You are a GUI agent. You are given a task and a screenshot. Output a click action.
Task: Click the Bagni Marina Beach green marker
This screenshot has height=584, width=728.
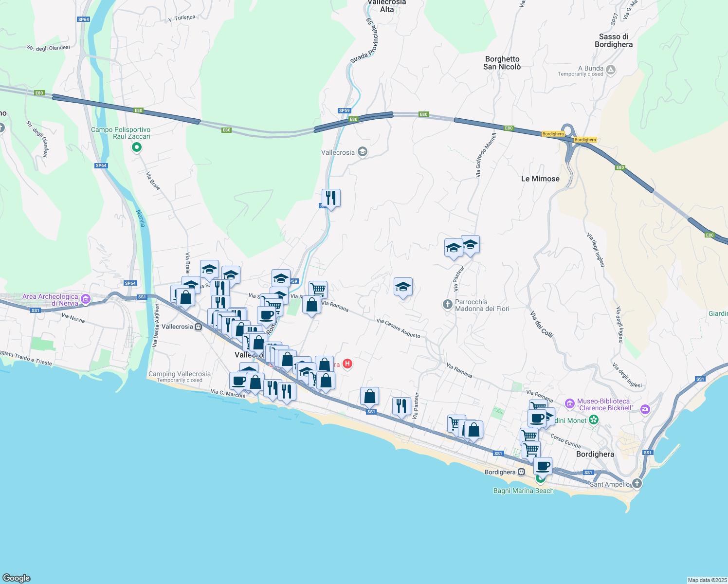tap(540, 479)
